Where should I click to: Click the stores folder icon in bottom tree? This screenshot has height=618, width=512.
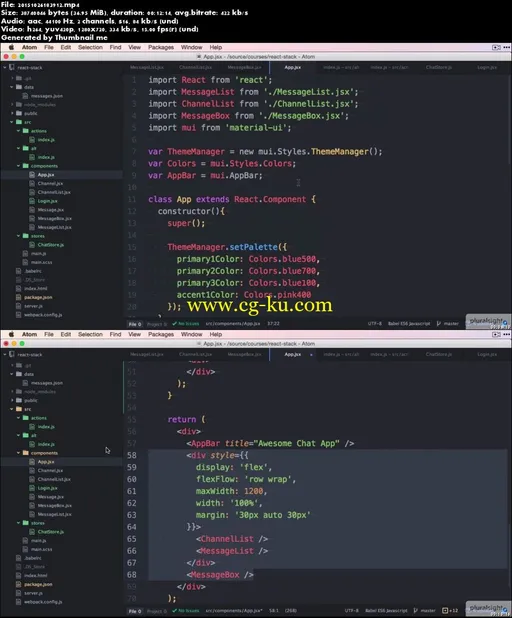(x=26, y=523)
